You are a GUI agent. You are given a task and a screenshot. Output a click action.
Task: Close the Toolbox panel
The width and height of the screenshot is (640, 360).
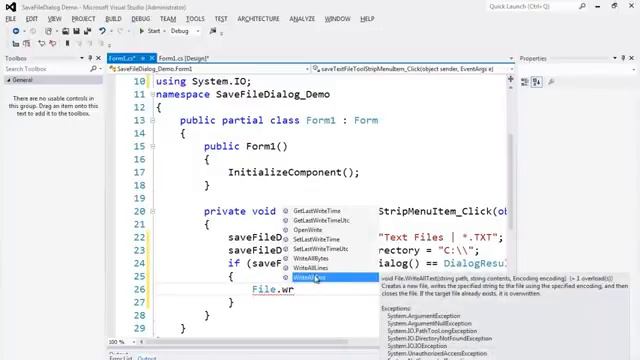(x=98, y=58)
